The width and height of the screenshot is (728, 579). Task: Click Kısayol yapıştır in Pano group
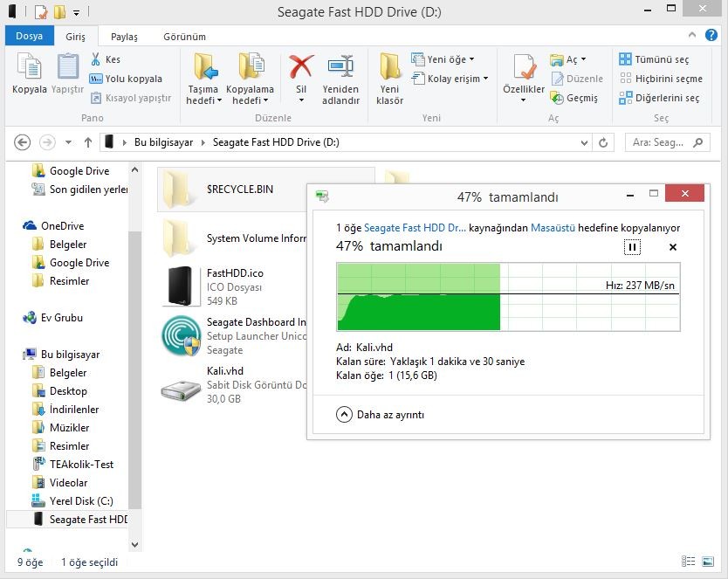tap(130, 98)
